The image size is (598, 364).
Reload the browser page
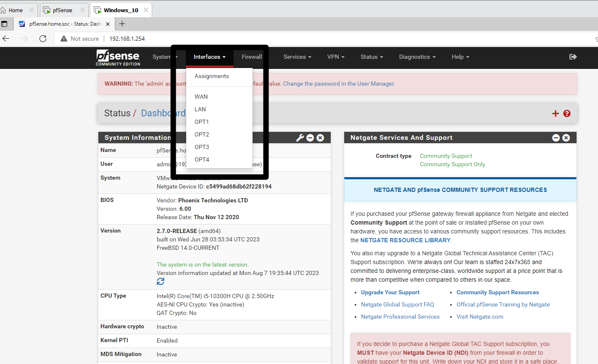coord(43,39)
